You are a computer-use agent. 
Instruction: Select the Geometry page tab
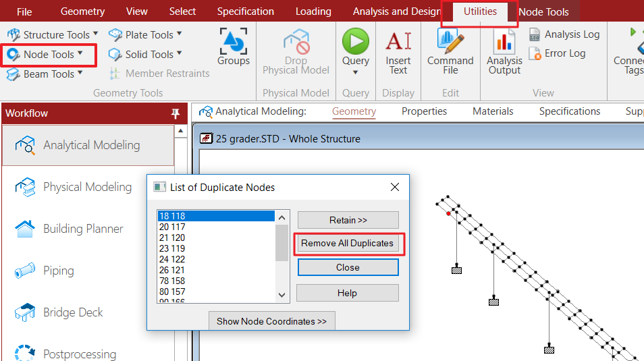tap(354, 111)
